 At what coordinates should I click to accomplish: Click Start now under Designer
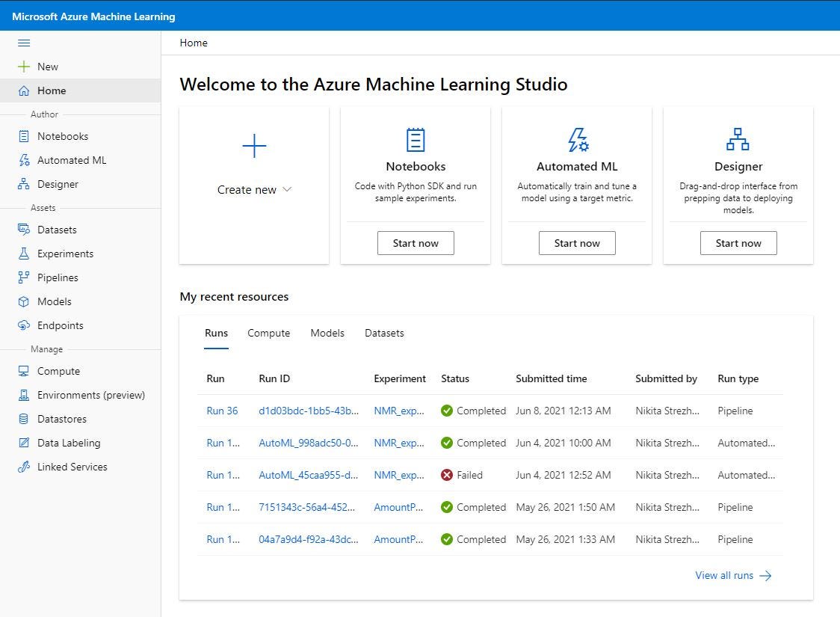(738, 243)
